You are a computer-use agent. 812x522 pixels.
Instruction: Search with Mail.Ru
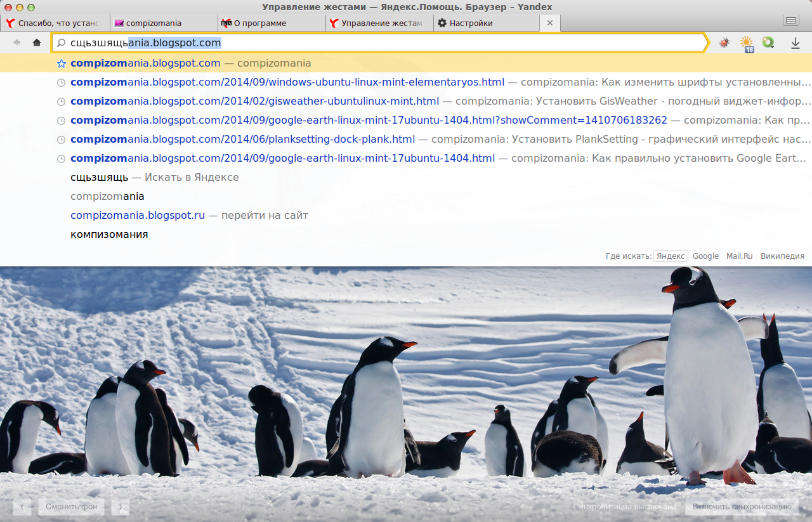pyautogui.click(x=740, y=256)
